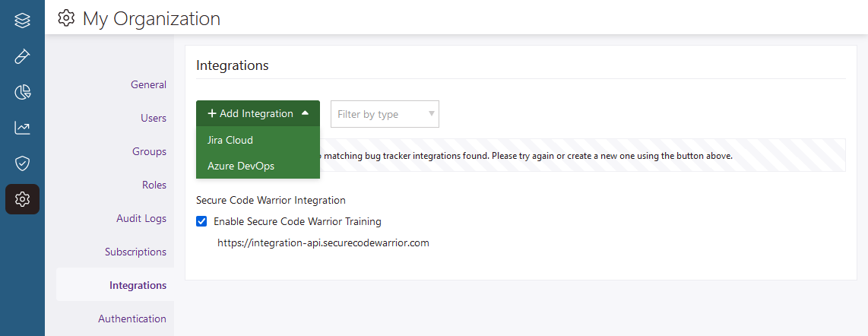Image resolution: width=868 pixels, height=336 pixels.
Task: Collapse the Add Integration dropdown
Action: click(x=258, y=113)
